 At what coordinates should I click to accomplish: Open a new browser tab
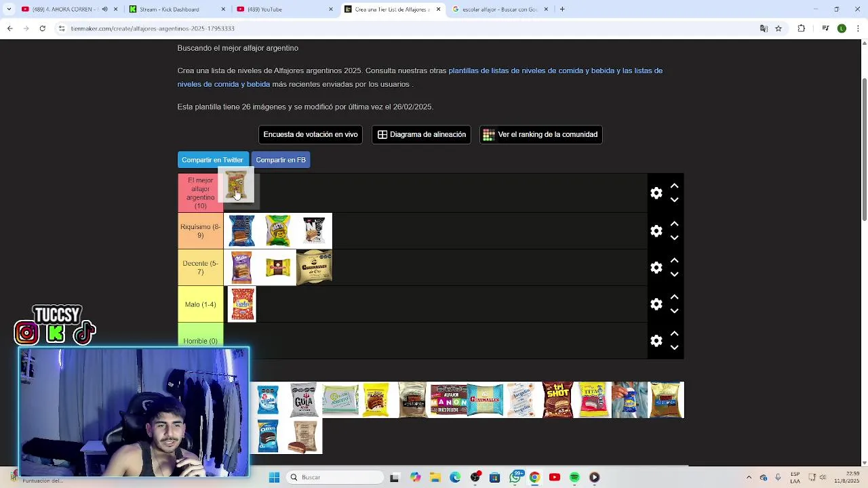coord(562,9)
